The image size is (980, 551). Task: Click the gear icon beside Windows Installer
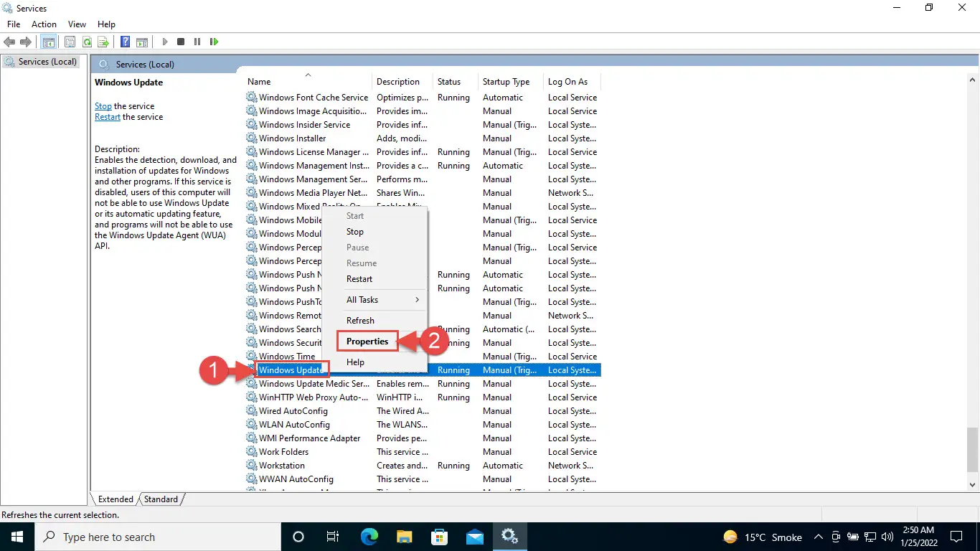pos(252,138)
